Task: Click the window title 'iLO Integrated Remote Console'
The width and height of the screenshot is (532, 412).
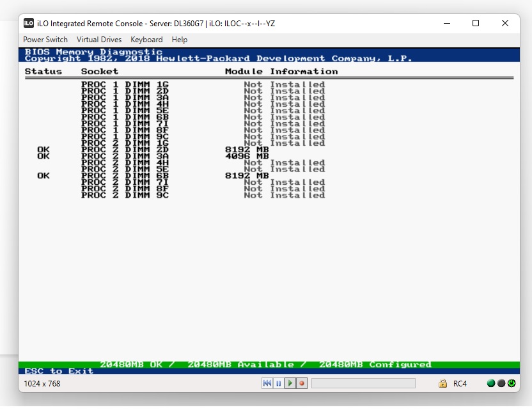Action: (x=90, y=24)
